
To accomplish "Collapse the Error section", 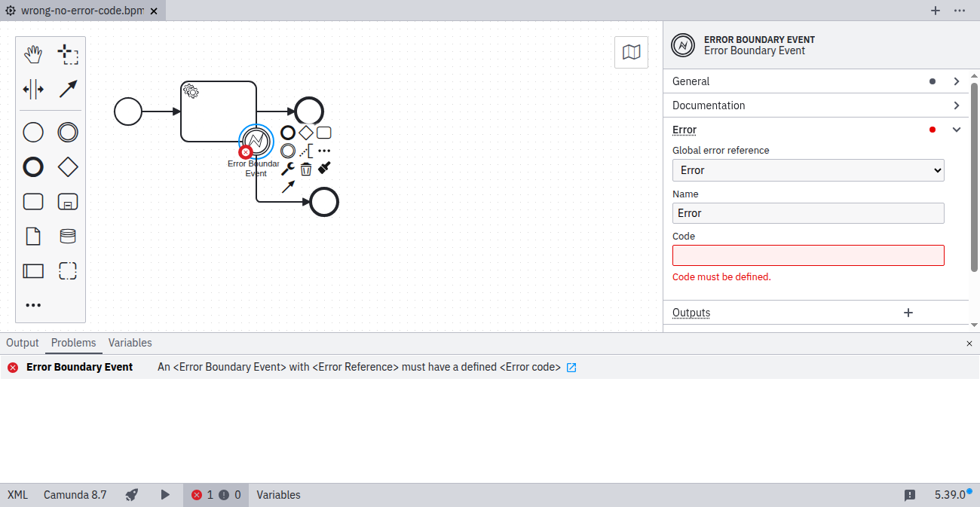I will pyautogui.click(x=956, y=130).
